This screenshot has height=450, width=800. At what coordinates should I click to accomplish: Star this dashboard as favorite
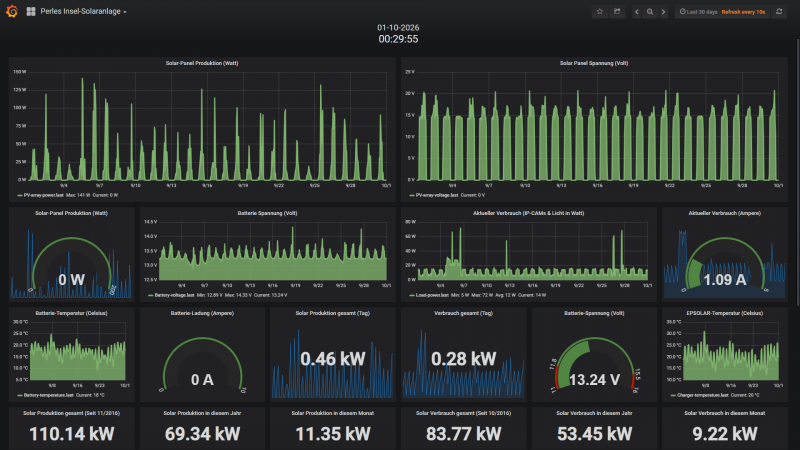tap(599, 11)
